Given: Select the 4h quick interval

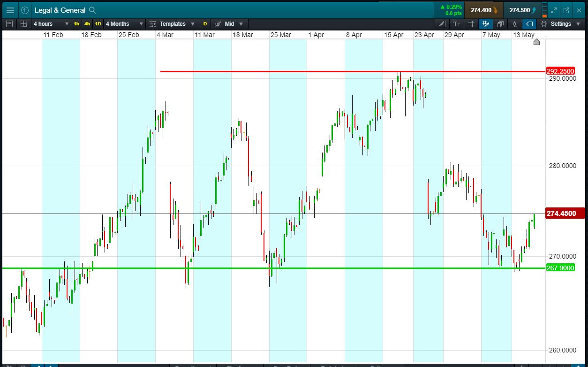Looking at the screenshot, I should click(87, 23).
